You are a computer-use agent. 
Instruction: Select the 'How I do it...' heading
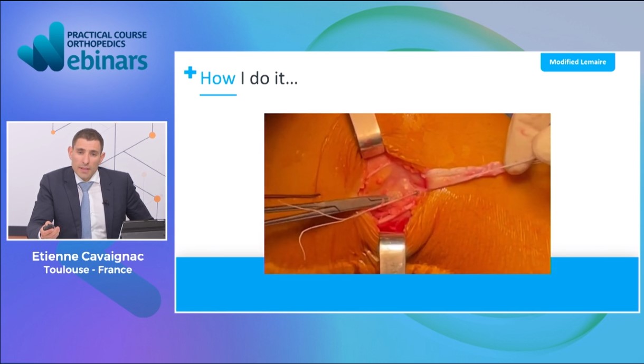(x=249, y=79)
